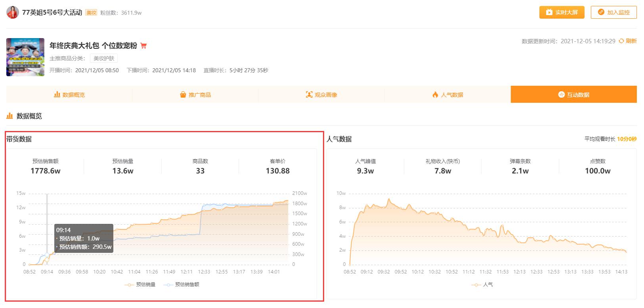Image resolution: width=644 pixels, height=308 pixels.
Task: Click the 开播时间 2021/12/05 08:50 text
Action: 84,70
